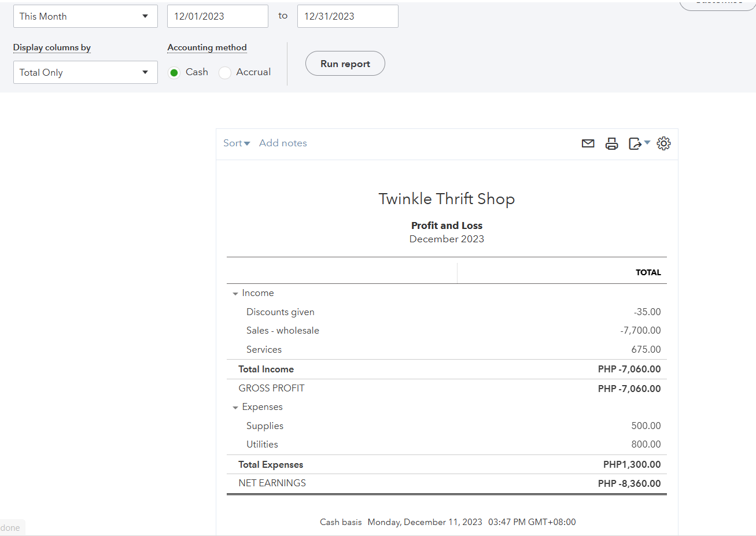Click the Utilities expense amount 800.00
This screenshot has height=536, width=756.
pyautogui.click(x=646, y=445)
